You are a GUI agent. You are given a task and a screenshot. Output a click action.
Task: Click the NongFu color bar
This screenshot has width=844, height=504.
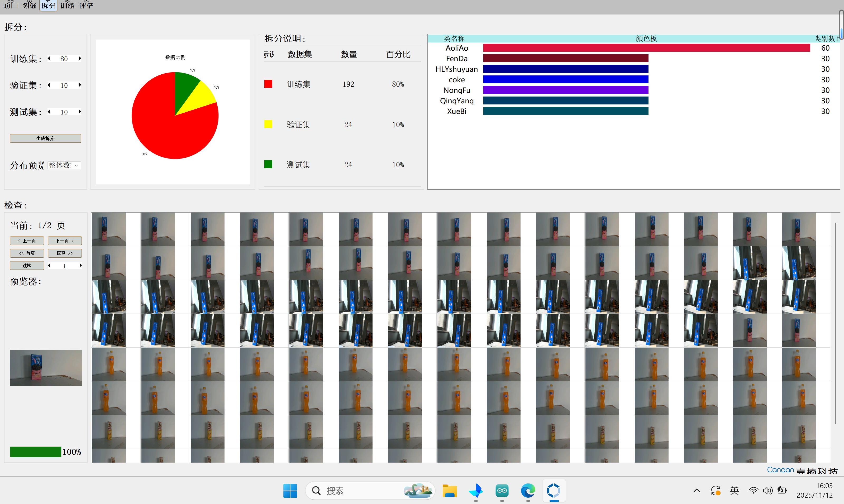click(x=565, y=90)
